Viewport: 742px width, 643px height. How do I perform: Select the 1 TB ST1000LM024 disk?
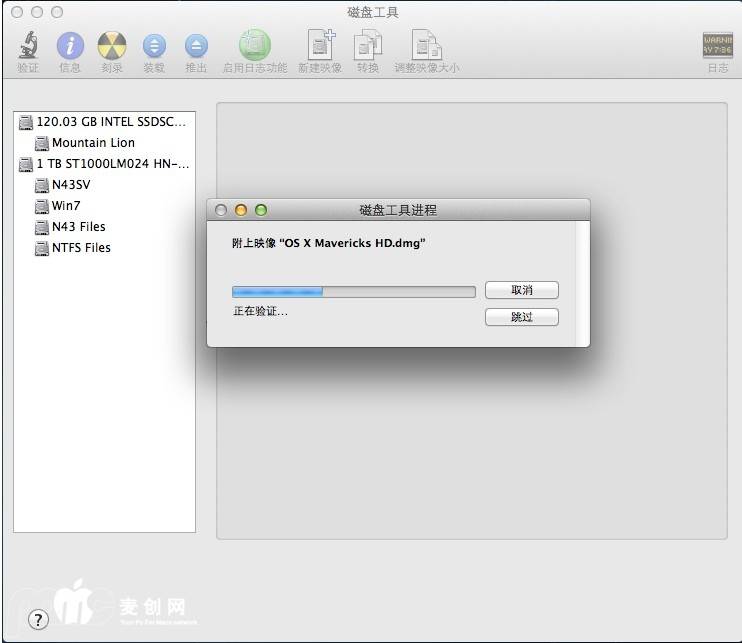(112, 164)
